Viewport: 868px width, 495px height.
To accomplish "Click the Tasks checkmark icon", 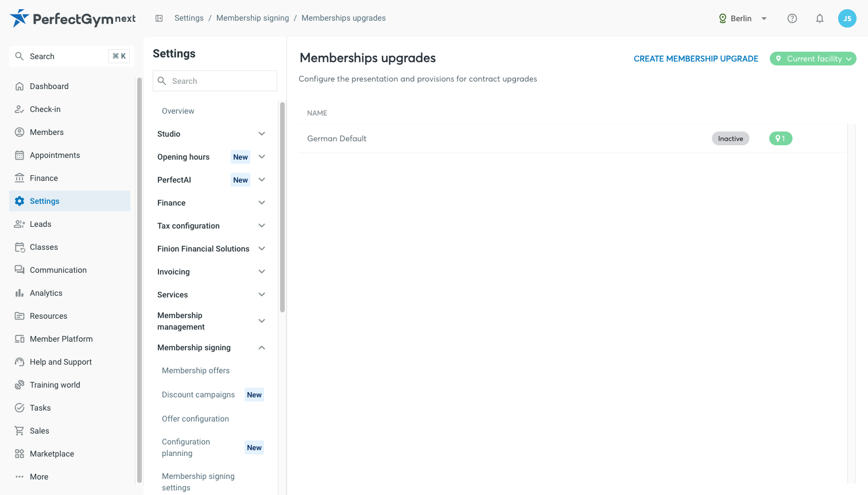I will point(20,408).
